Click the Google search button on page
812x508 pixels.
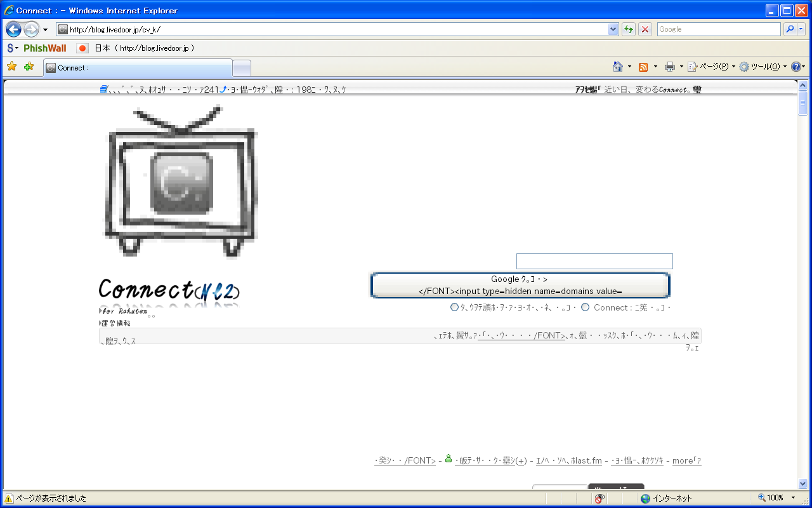point(520,285)
